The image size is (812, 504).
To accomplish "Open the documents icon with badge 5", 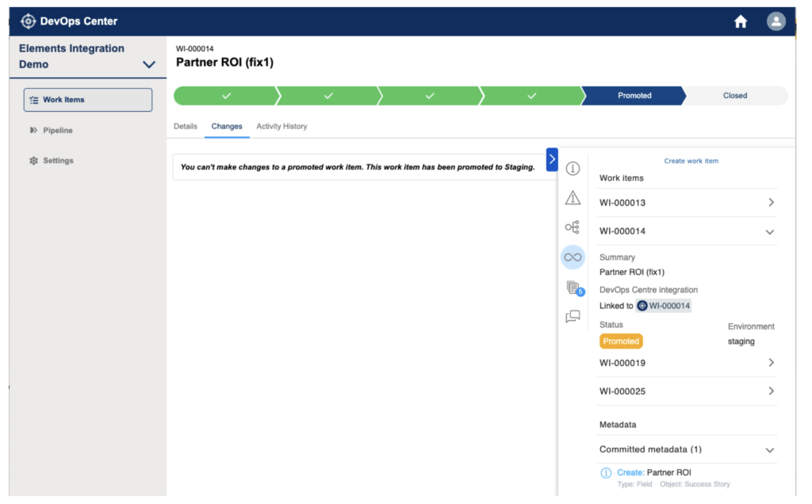I will [573, 288].
